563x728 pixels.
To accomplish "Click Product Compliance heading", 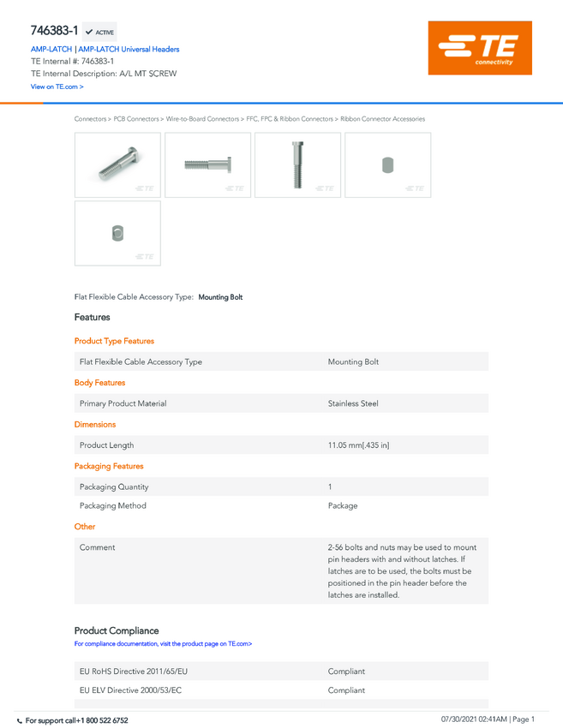I will point(117,630).
